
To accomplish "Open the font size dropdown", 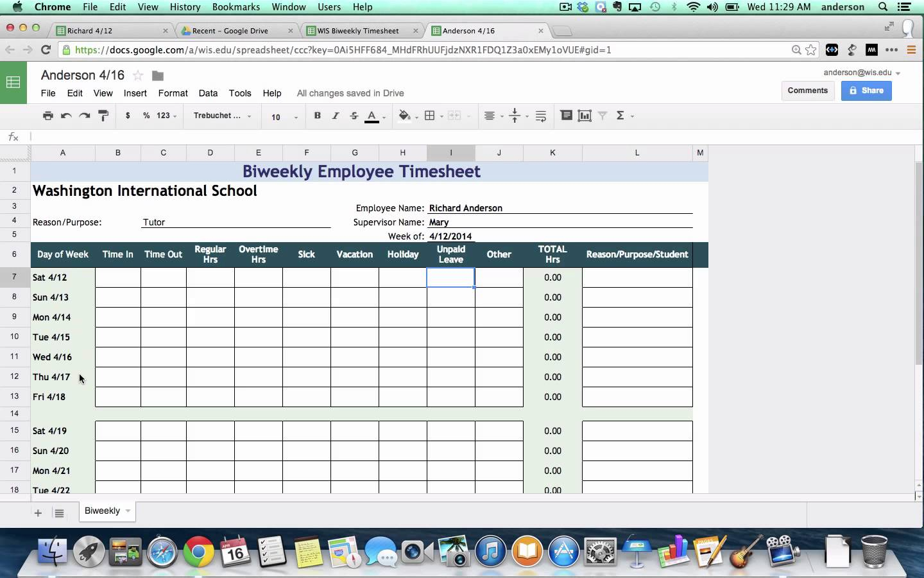I will coord(284,117).
